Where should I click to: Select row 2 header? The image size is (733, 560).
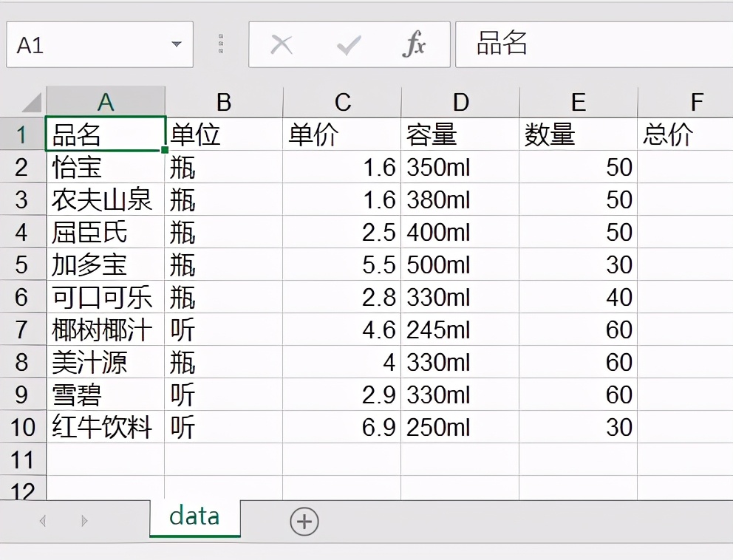23,167
